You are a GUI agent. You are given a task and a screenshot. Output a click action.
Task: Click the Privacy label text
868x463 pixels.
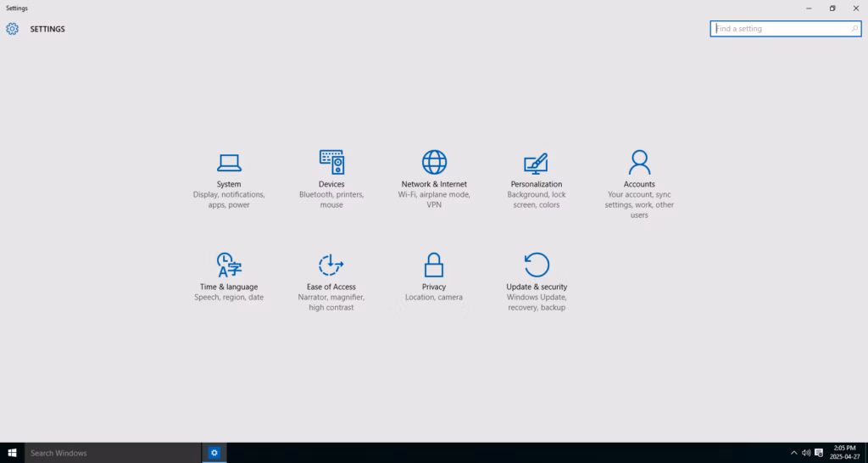pos(434,287)
